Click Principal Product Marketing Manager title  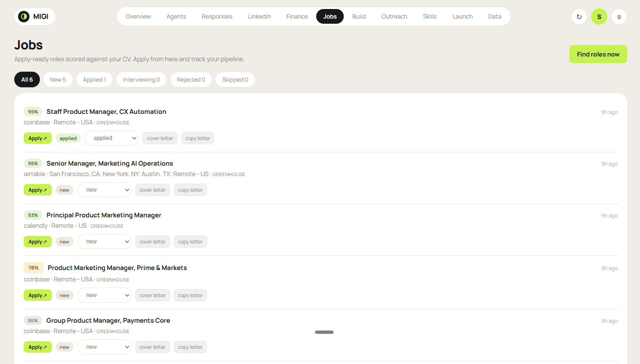click(x=104, y=215)
